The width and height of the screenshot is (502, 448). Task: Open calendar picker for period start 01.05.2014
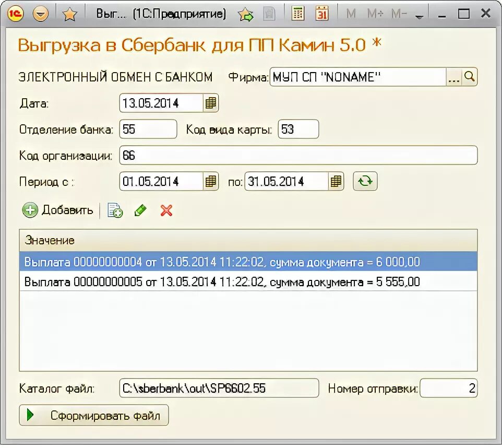coord(211,181)
